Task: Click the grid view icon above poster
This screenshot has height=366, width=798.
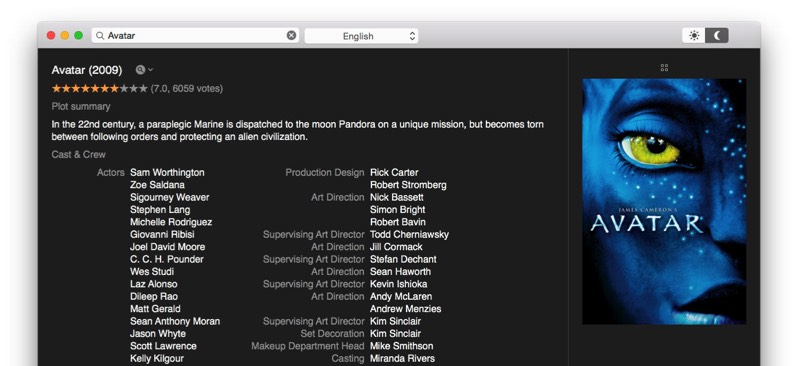Action: click(x=664, y=67)
